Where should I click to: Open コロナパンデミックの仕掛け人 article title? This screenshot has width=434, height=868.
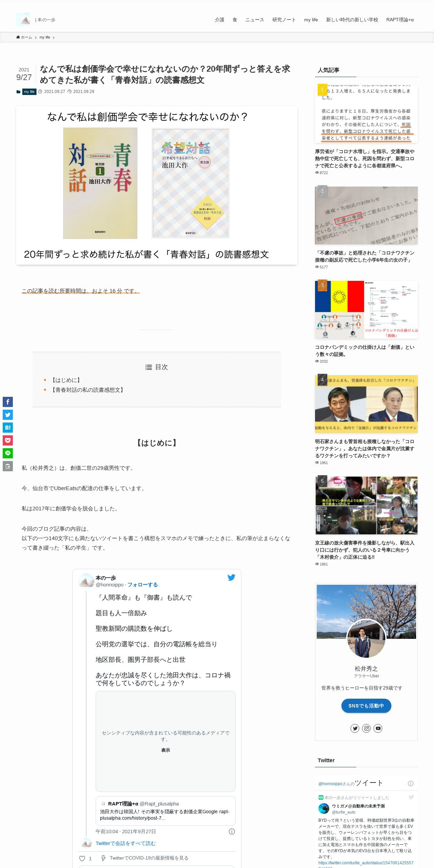tap(365, 351)
